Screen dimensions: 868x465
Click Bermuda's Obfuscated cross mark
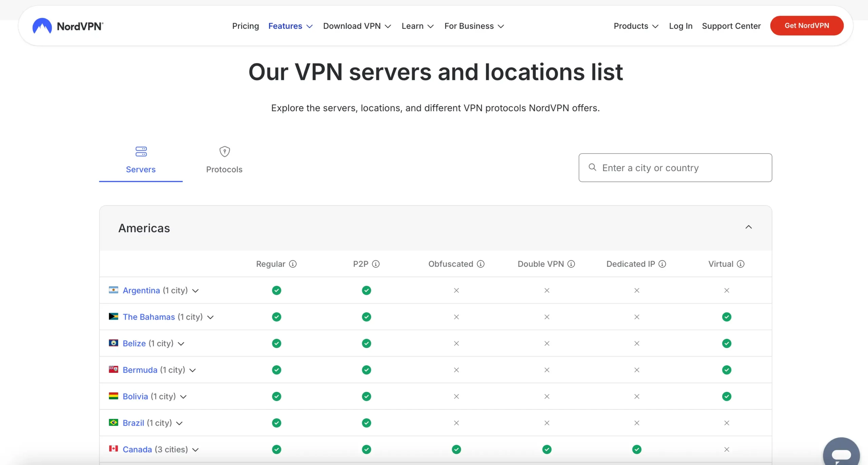click(x=456, y=370)
